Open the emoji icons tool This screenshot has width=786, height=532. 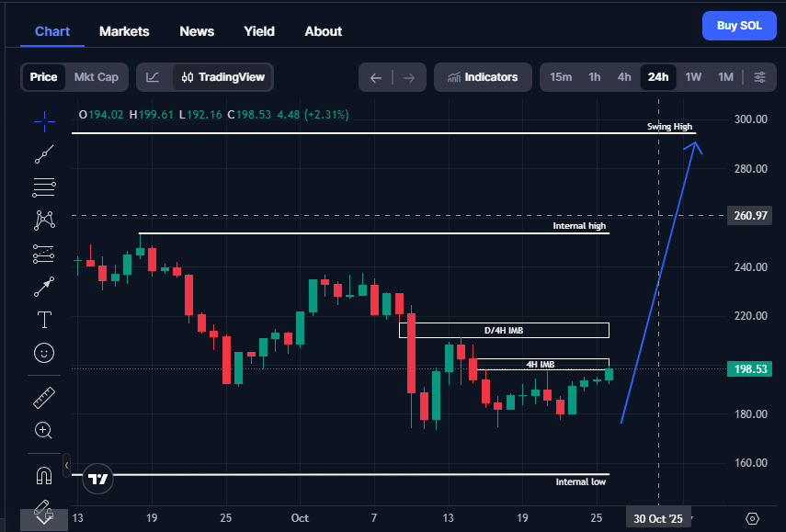[x=44, y=353]
